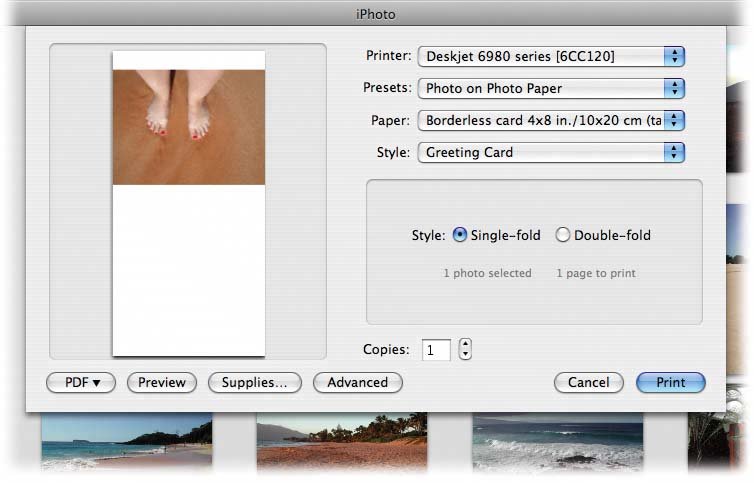Select the Single-fold radio button
Viewport: 754px width, 483px height.
click(x=460, y=236)
